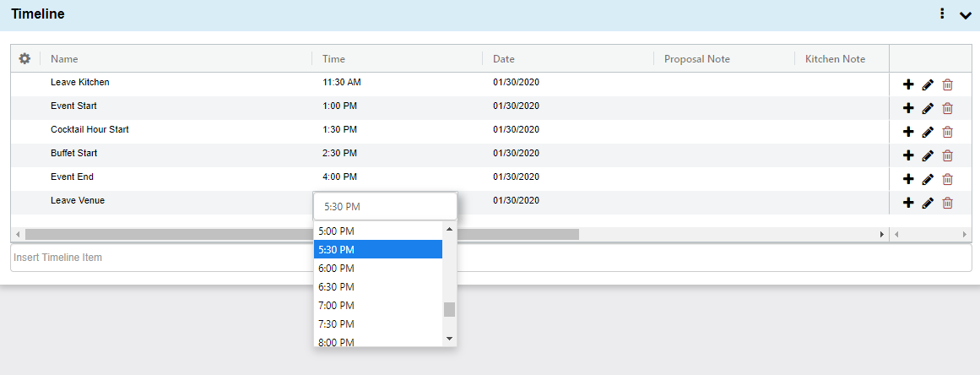
Task: Edit the Leave Kitchen row
Action: coord(928,84)
